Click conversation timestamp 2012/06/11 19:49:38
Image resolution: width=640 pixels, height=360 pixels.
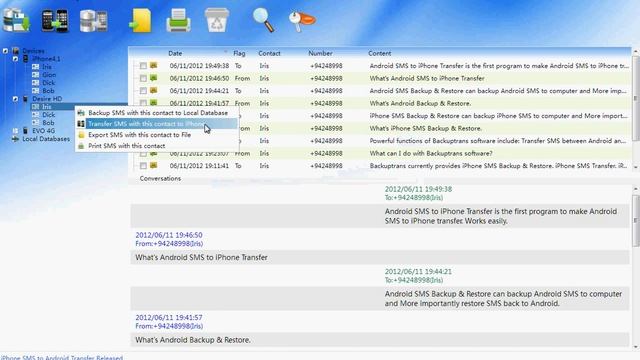tap(418, 189)
